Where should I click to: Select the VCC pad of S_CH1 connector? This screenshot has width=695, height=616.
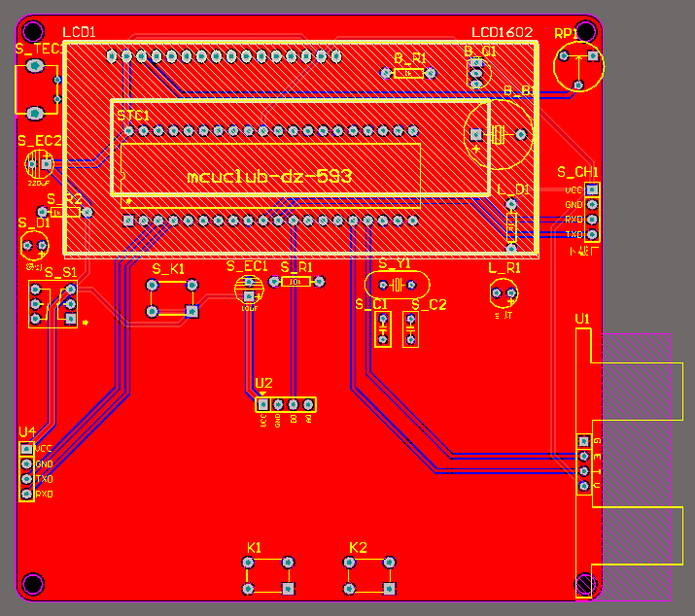pos(592,189)
